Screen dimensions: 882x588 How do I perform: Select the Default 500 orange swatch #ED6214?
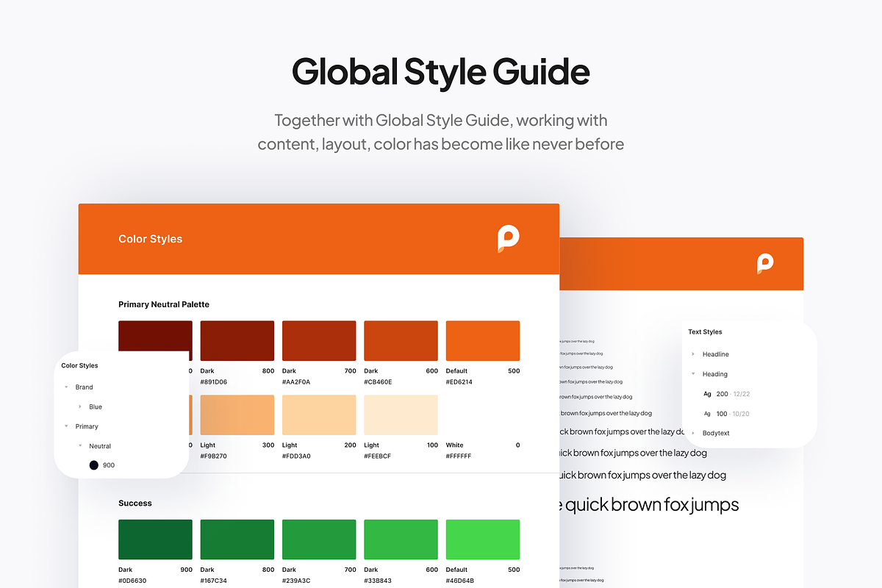[483, 340]
